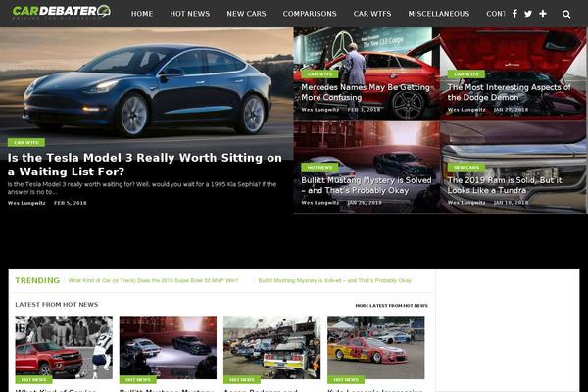Image resolution: width=588 pixels, height=392 pixels.
Task: Click author Wes Lungwitz on 2019 Ram article
Action: tap(466, 203)
